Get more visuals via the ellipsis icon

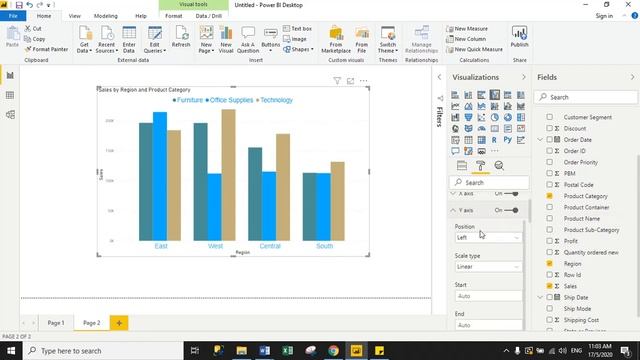[x=495, y=151]
